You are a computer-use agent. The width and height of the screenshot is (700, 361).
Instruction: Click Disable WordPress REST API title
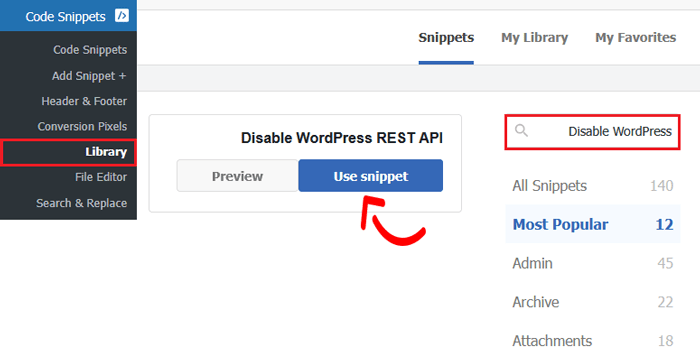pyautogui.click(x=342, y=138)
